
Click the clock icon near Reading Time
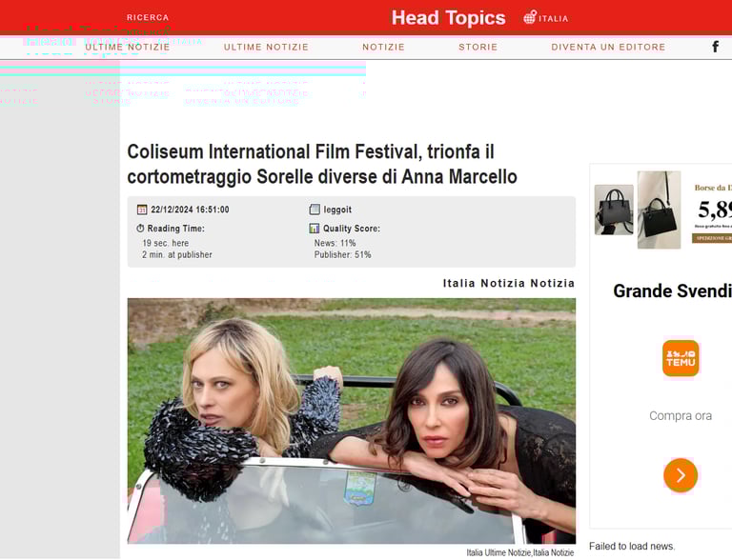[140, 229]
